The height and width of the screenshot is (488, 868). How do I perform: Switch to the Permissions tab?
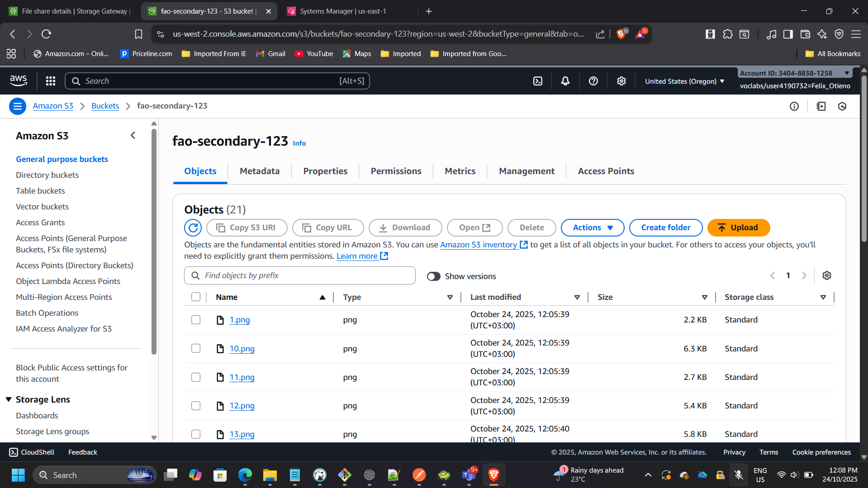[x=396, y=171]
